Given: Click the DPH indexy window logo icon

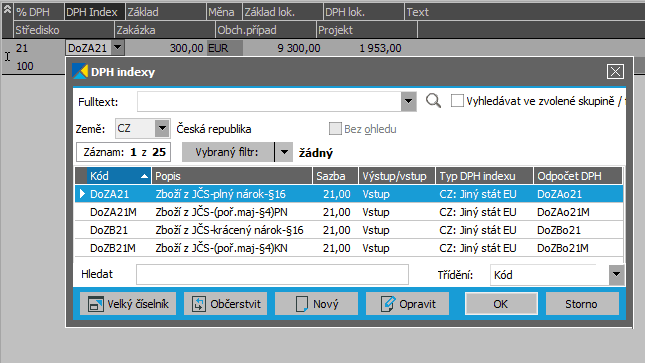Looking at the screenshot, I should pyautogui.click(x=80, y=71).
